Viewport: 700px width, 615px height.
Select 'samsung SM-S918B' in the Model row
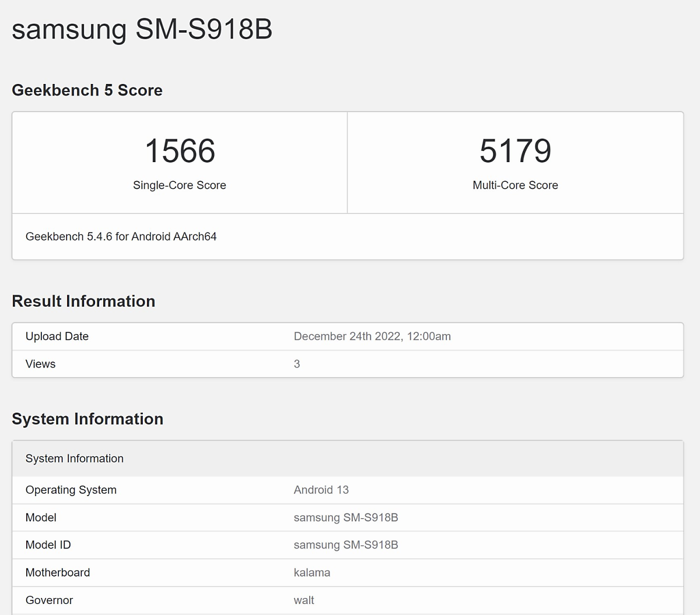point(346,518)
